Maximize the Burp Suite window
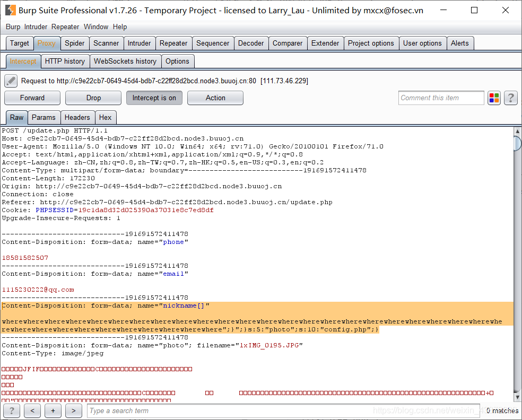The height and width of the screenshot is (420, 522). click(x=474, y=10)
